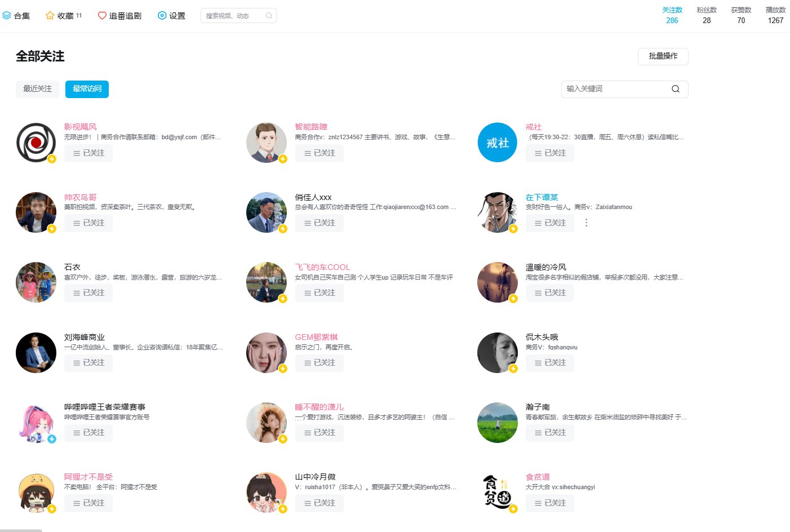Expand 已关注 options for 瀚子南
The height and width of the screenshot is (532, 790).
550,433
